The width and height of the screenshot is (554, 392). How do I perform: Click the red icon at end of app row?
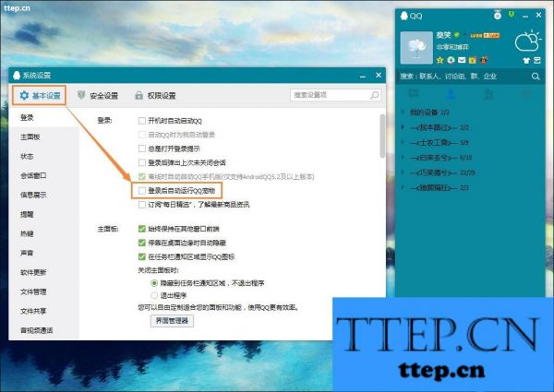pos(484,60)
